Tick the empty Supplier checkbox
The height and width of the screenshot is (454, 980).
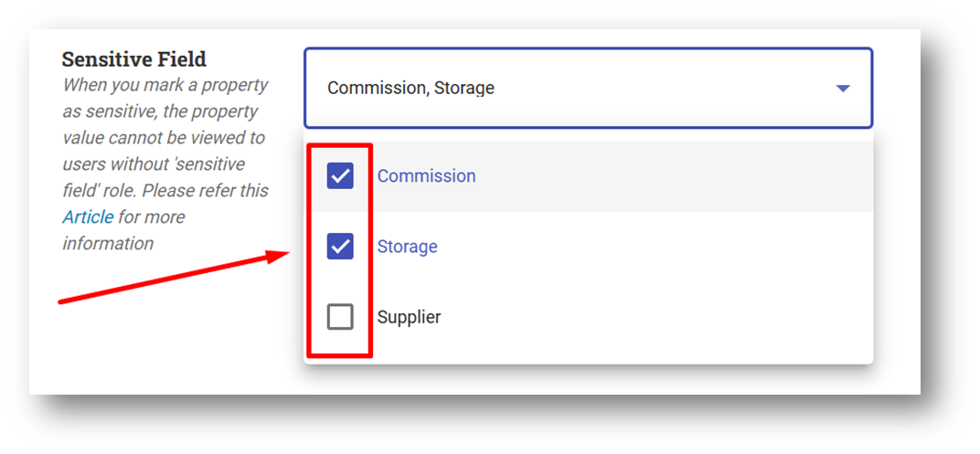[340, 317]
